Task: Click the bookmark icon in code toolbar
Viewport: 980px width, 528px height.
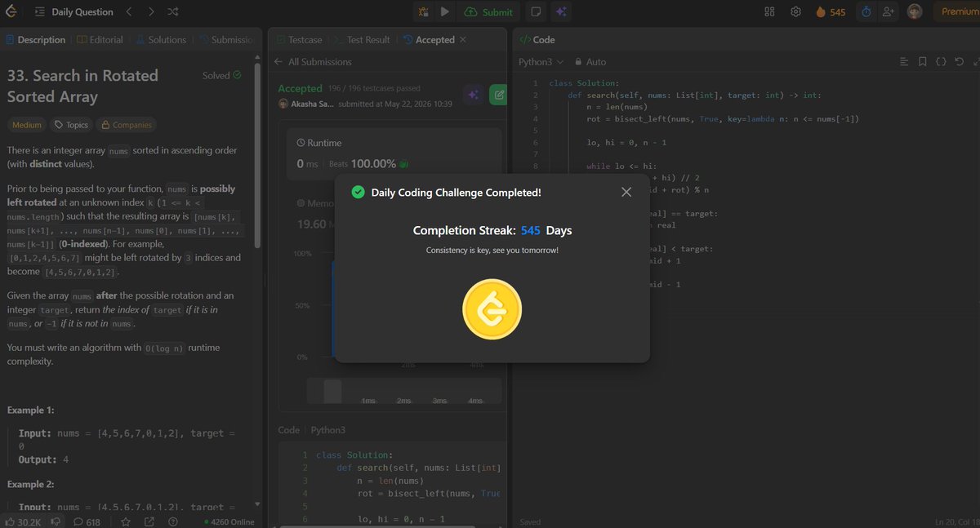Action: 922,61
